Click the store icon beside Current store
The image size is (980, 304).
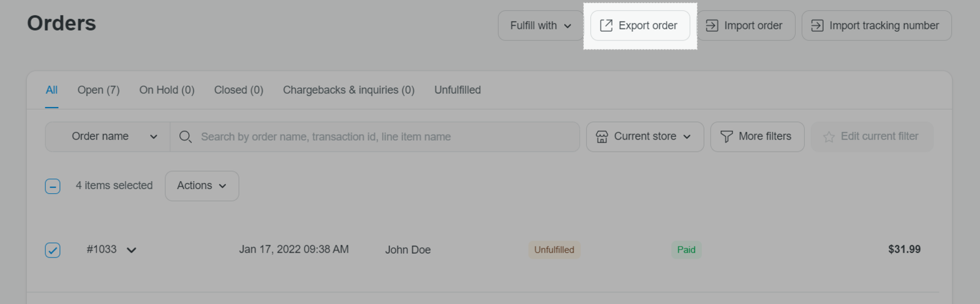point(602,136)
